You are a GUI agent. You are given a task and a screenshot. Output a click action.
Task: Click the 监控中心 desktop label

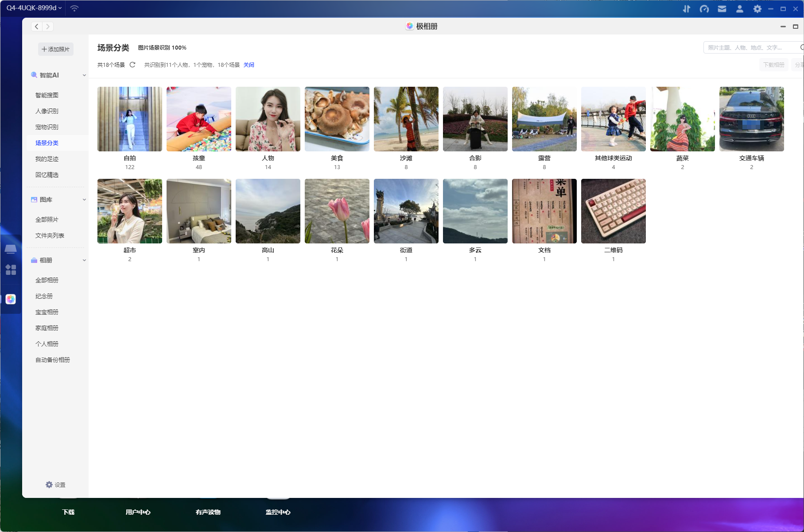point(278,512)
